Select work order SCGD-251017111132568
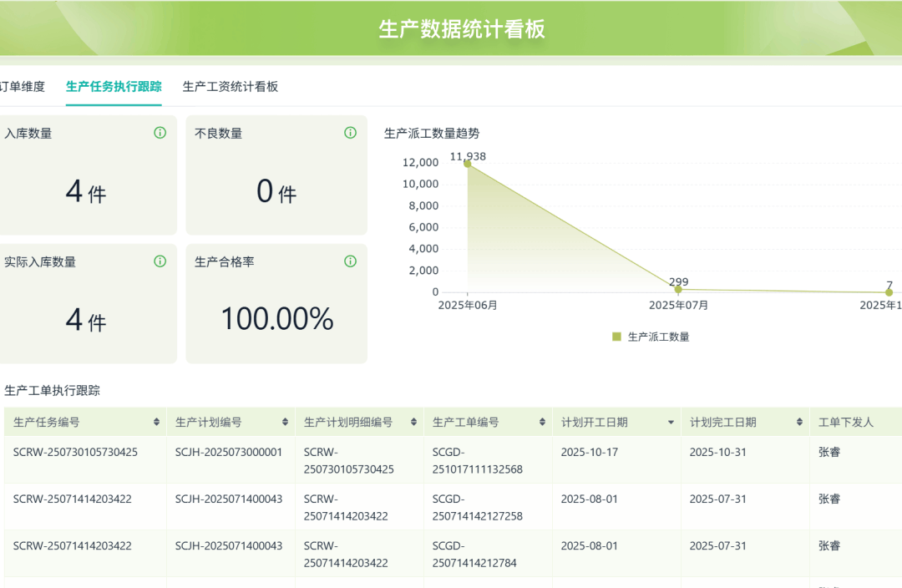Screen dimensions: 902x588 click(478, 461)
